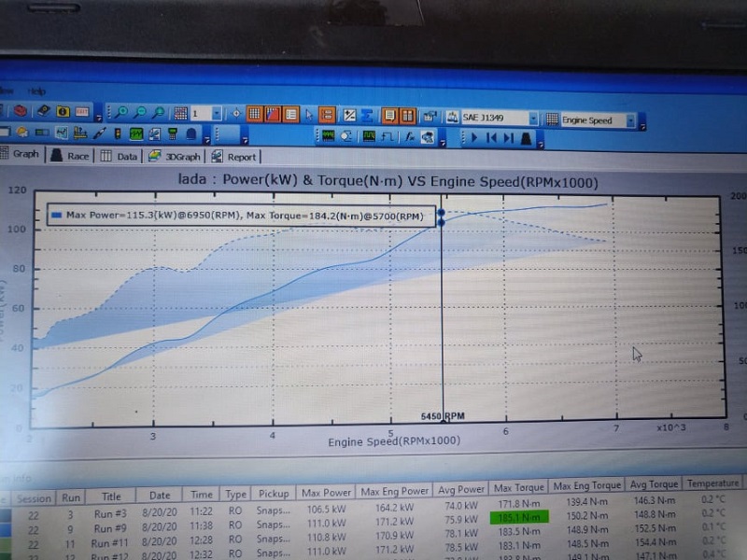Viewport: 747px width, 560px height.
Task: Expand toolbar options arrow right of EXIT icon
Action: tap(99, 118)
